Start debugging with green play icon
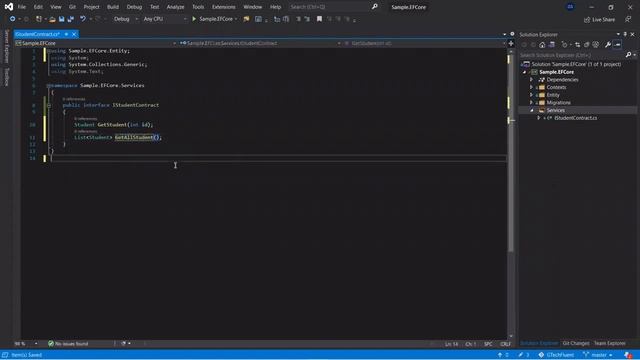The height and width of the screenshot is (360, 640). pos(194,19)
